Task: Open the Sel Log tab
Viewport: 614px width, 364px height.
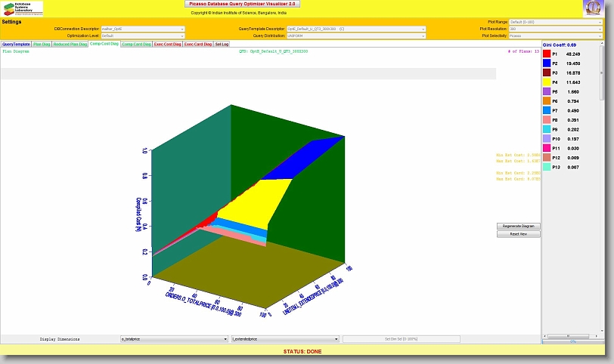Action: coord(222,45)
